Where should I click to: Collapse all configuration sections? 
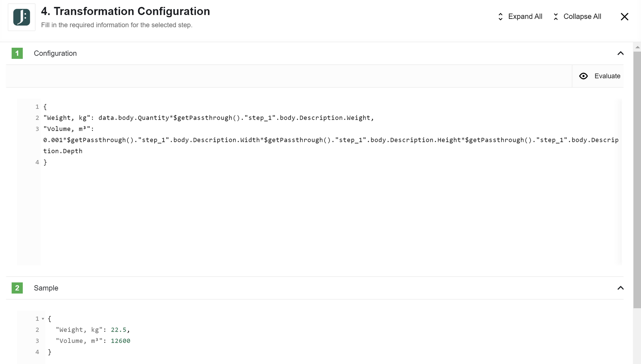(577, 16)
